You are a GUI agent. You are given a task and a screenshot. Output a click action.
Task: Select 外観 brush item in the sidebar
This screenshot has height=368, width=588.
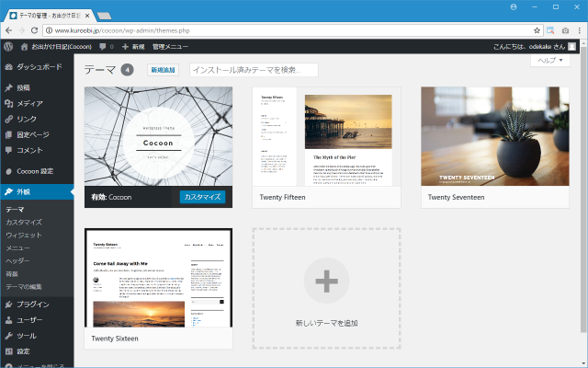pyautogui.click(x=37, y=192)
